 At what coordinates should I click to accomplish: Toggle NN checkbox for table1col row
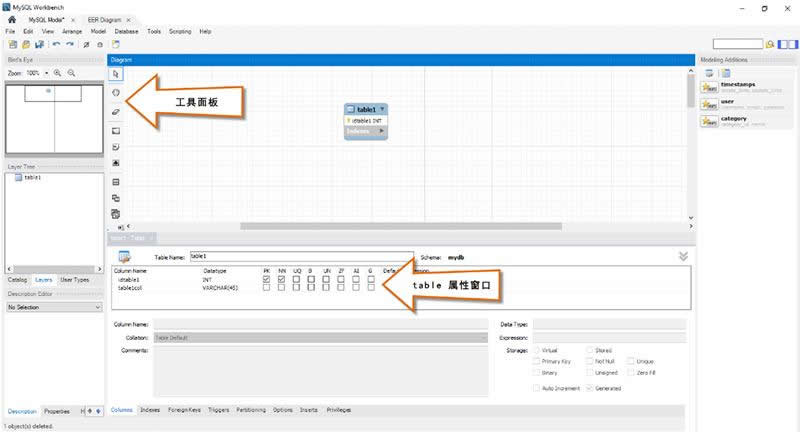pos(282,288)
